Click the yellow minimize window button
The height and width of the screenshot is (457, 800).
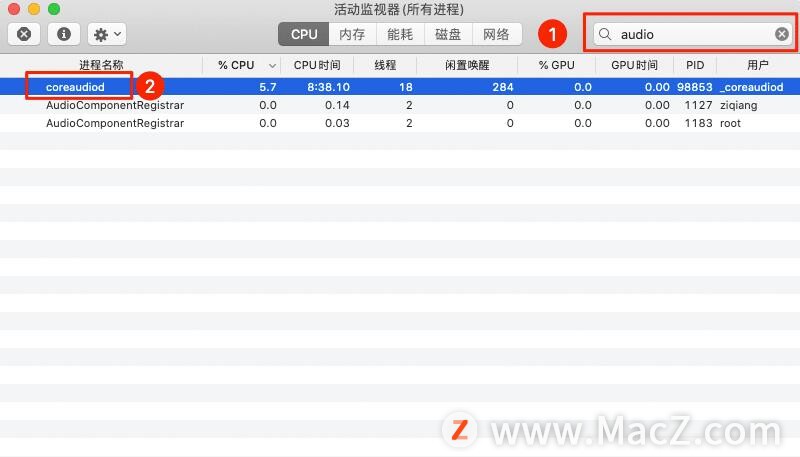point(34,9)
